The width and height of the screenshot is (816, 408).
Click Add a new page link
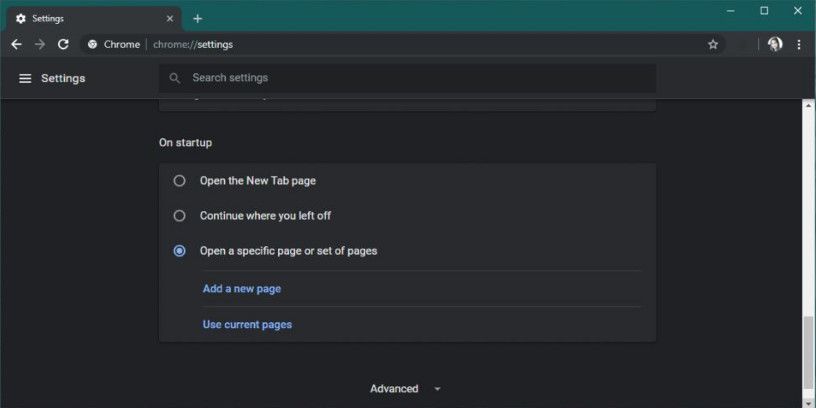tap(242, 289)
